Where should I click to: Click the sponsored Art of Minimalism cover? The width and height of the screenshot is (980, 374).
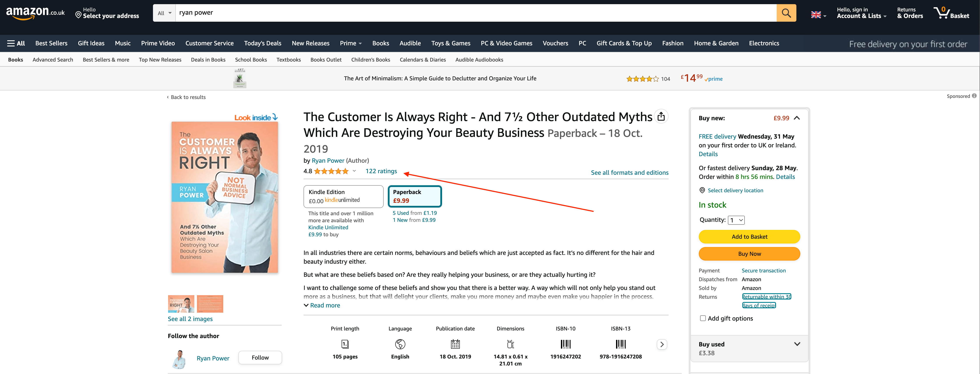coord(240,78)
